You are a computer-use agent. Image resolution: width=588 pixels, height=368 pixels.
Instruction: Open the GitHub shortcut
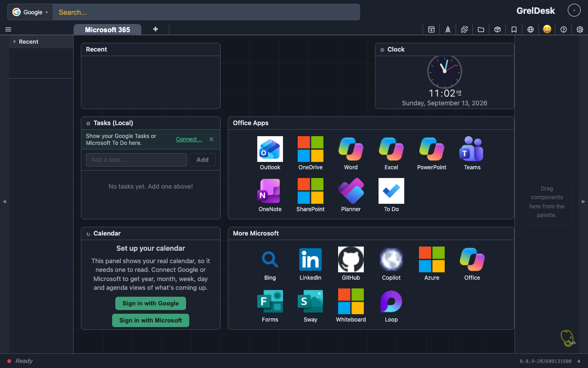[351, 259]
